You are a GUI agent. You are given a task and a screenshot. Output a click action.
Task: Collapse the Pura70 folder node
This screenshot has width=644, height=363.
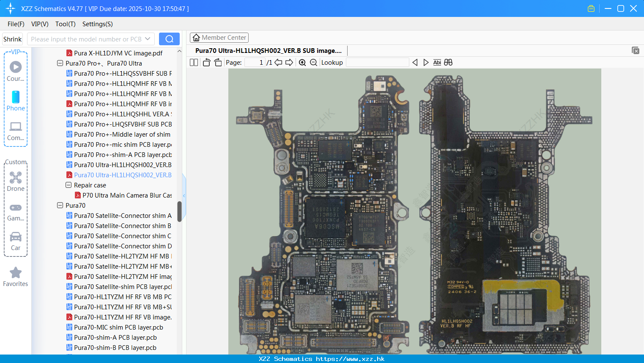[60, 205]
